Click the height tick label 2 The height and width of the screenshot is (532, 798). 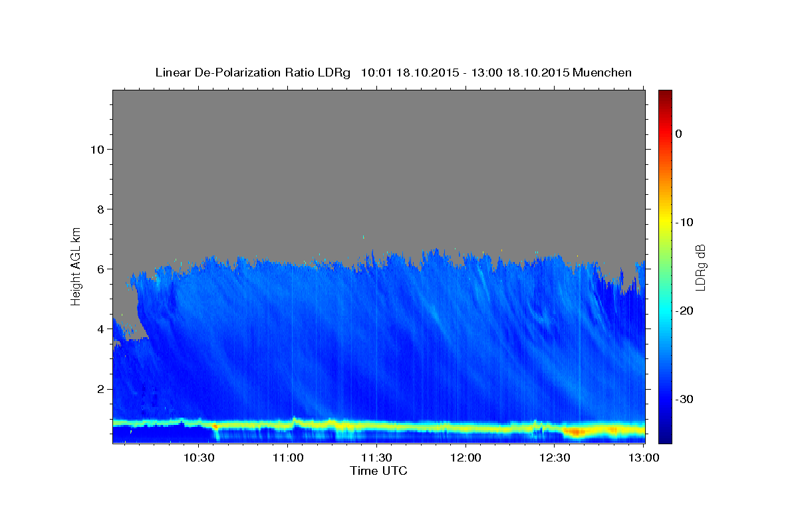tap(100, 388)
